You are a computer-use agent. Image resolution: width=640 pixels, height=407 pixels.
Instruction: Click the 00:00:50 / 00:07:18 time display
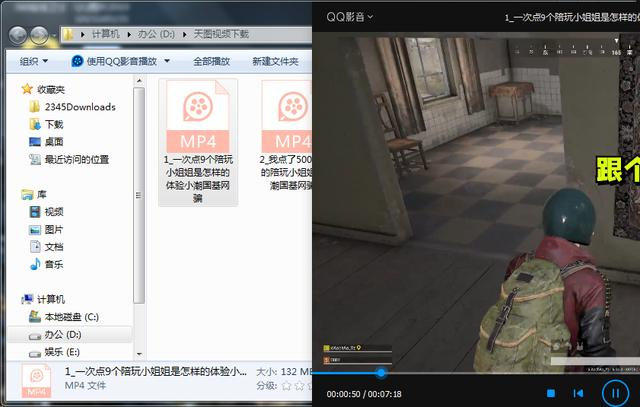click(x=364, y=394)
